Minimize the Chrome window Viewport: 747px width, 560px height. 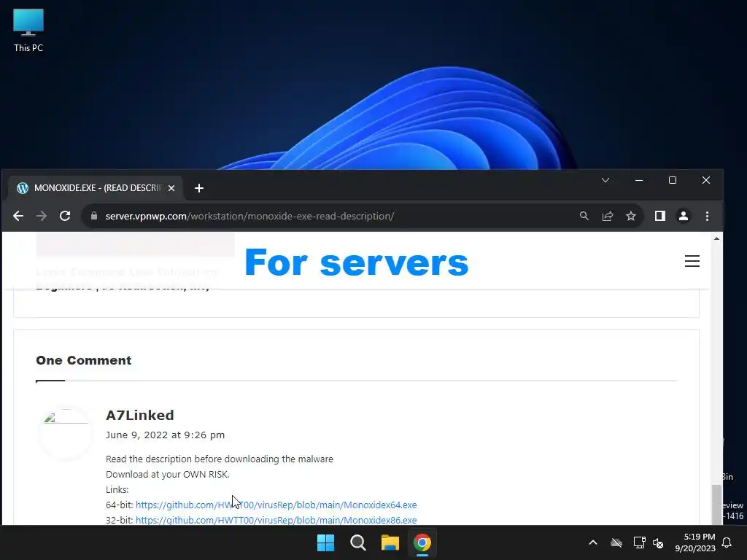639,180
